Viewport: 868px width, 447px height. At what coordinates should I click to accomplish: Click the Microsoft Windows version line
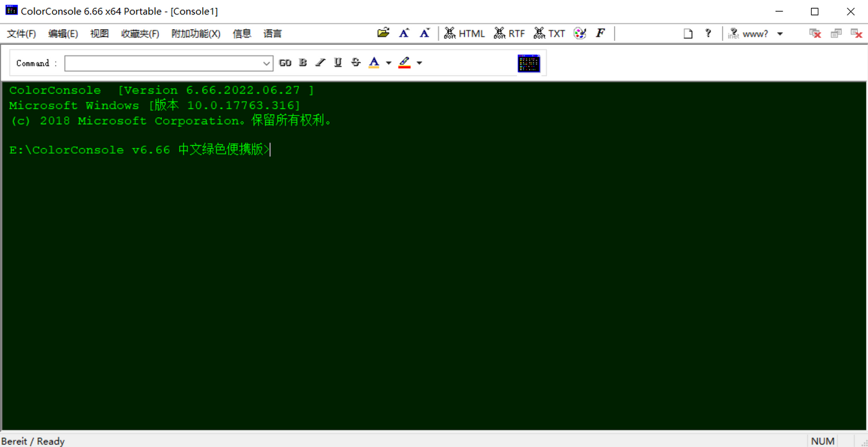[x=155, y=105]
